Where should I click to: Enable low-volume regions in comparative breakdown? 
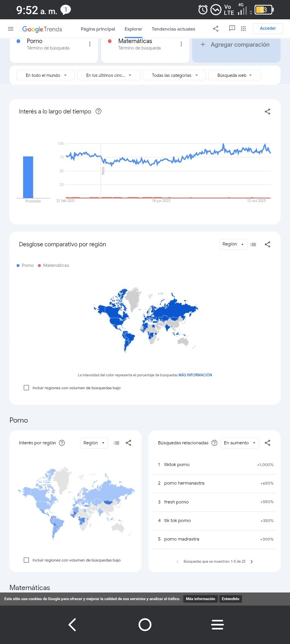point(27,388)
